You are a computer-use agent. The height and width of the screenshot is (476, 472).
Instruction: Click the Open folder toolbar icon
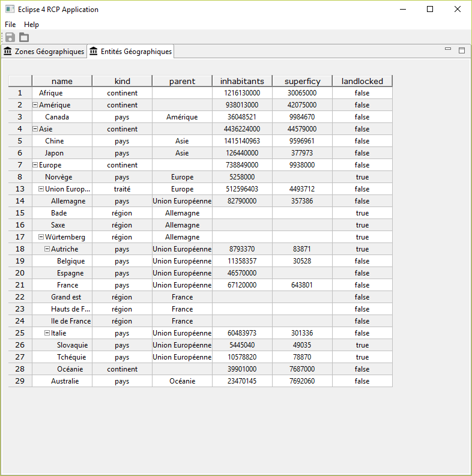pyautogui.click(x=24, y=37)
